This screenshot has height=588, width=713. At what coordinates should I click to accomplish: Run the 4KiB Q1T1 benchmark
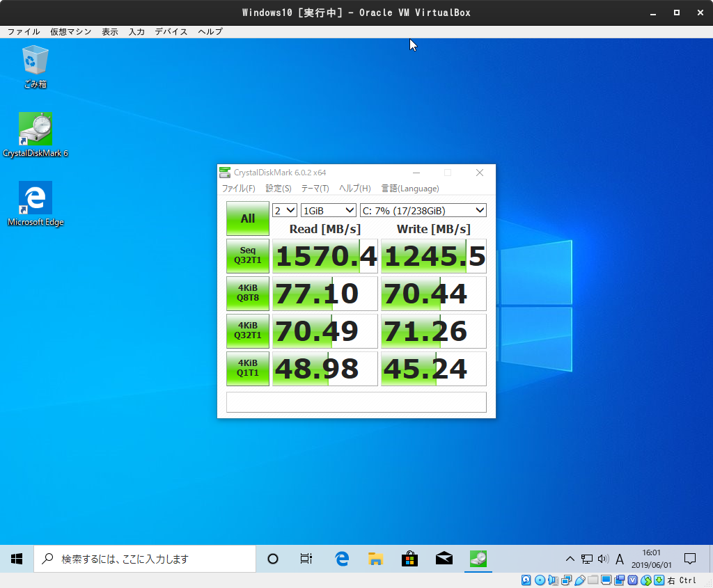(x=248, y=369)
